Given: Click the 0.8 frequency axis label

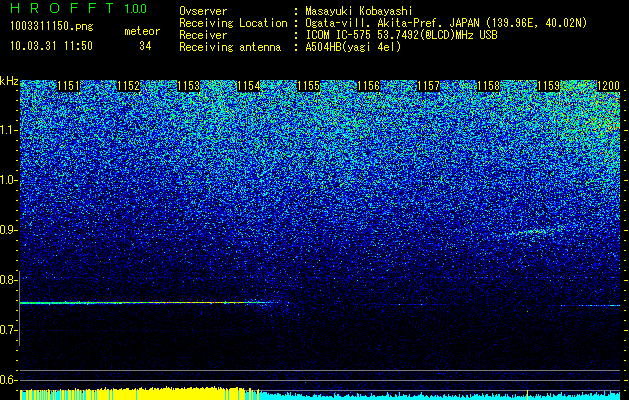Looking at the screenshot, I should [7, 280].
